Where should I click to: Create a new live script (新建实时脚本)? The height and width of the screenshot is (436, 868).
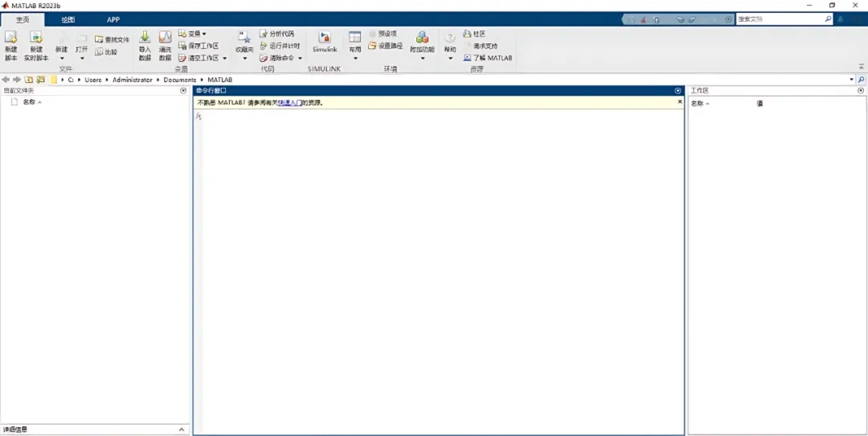coord(36,45)
